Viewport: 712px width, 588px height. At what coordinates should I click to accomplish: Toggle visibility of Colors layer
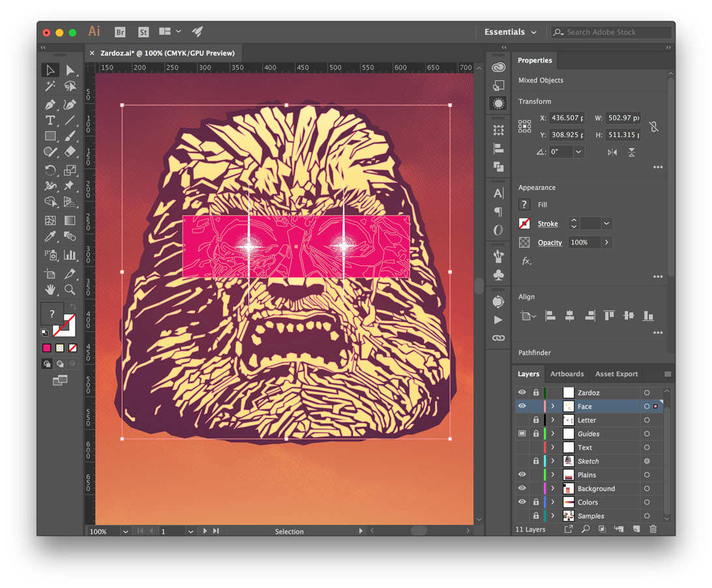point(522,502)
